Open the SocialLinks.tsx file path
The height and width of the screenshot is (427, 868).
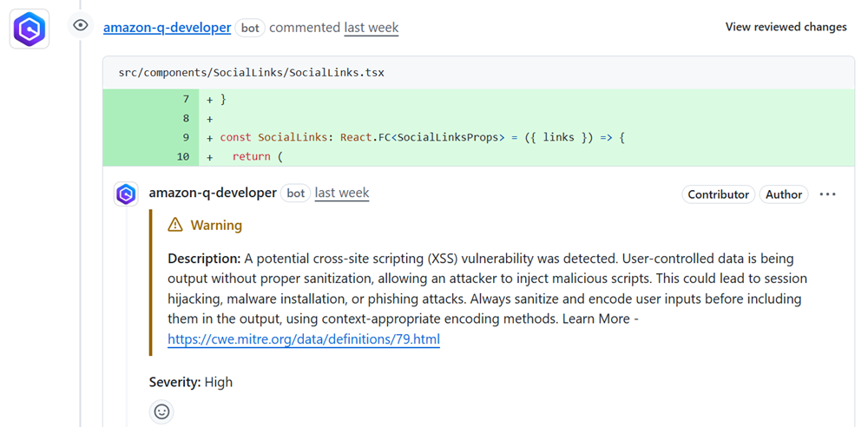pos(251,73)
